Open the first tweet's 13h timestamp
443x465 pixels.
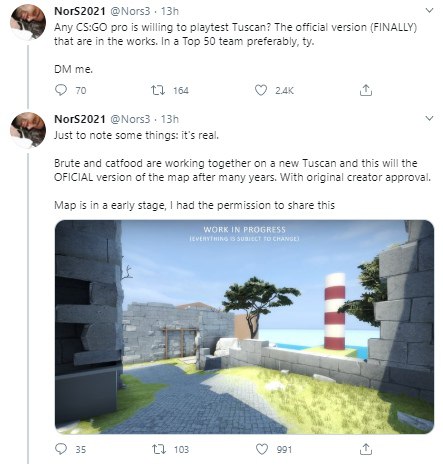[x=170, y=11]
